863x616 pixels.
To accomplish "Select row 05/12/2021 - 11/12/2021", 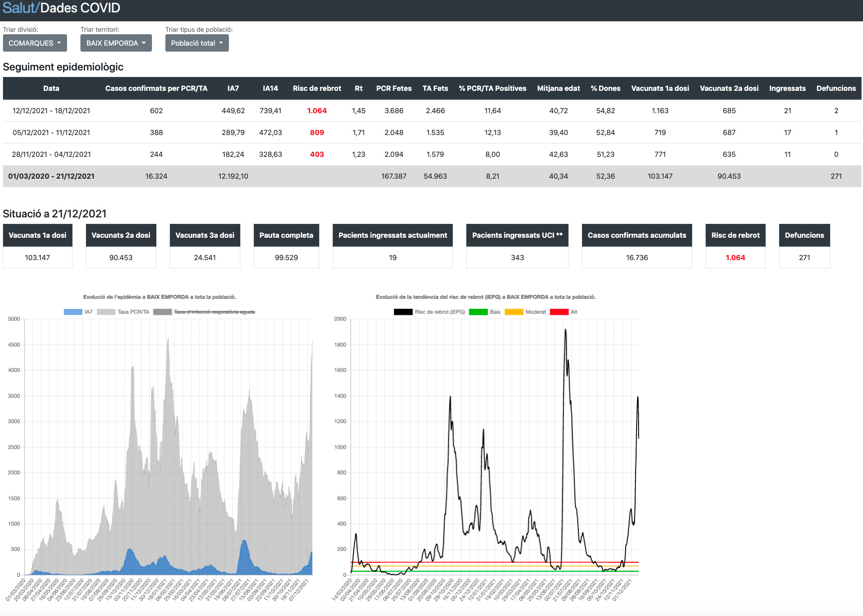I will coord(432,133).
